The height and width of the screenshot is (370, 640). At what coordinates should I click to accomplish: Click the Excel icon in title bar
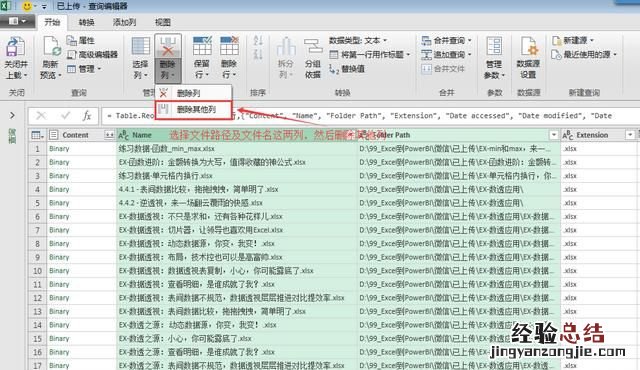[x=6, y=6]
